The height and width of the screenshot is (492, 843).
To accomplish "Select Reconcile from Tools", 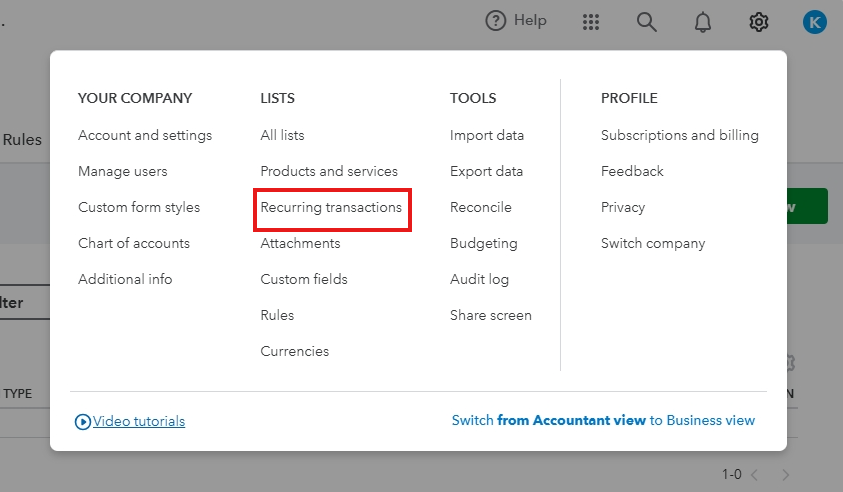I will click(481, 207).
